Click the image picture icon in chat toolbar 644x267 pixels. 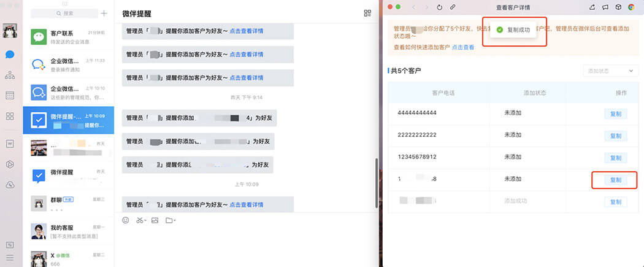point(155,220)
